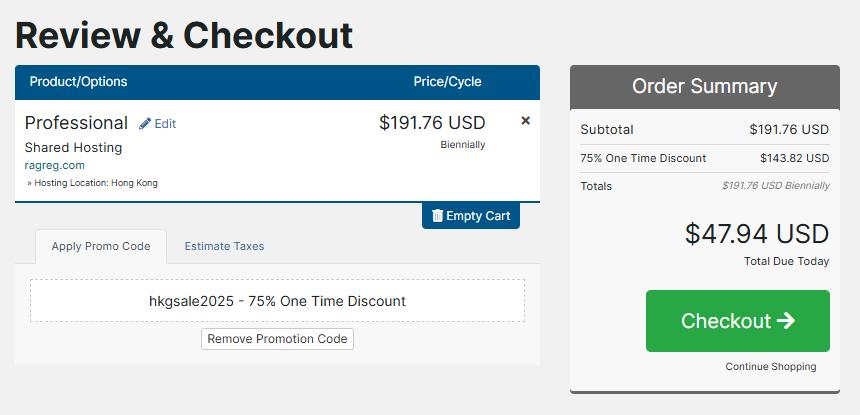Click the Product/Options column header
The width and height of the screenshot is (860, 415).
[x=79, y=82]
